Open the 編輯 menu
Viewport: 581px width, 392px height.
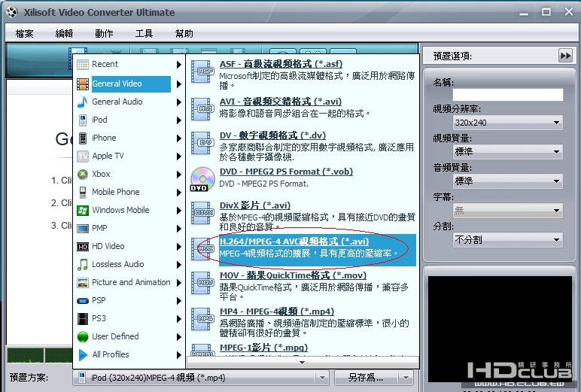(x=64, y=34)
